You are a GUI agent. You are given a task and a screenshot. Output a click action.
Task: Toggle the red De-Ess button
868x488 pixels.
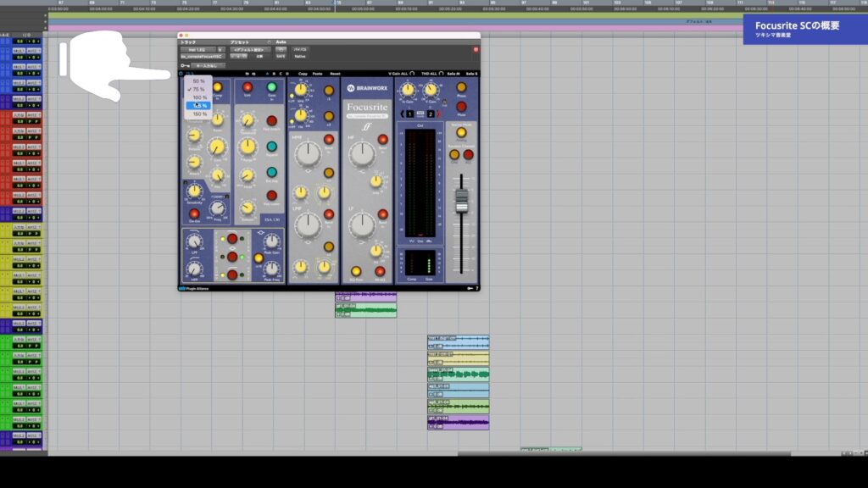194,213
